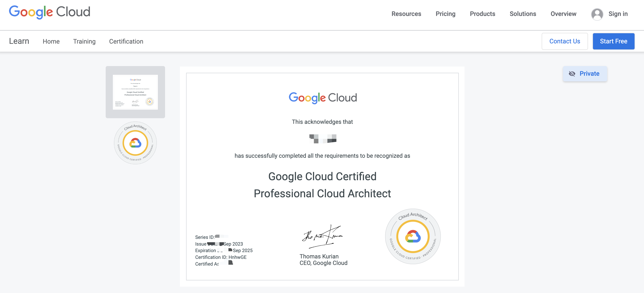Screen dimensions: 644x293
Task: Click the Google Cloud logo in header
Action: [x=49, y=12]
